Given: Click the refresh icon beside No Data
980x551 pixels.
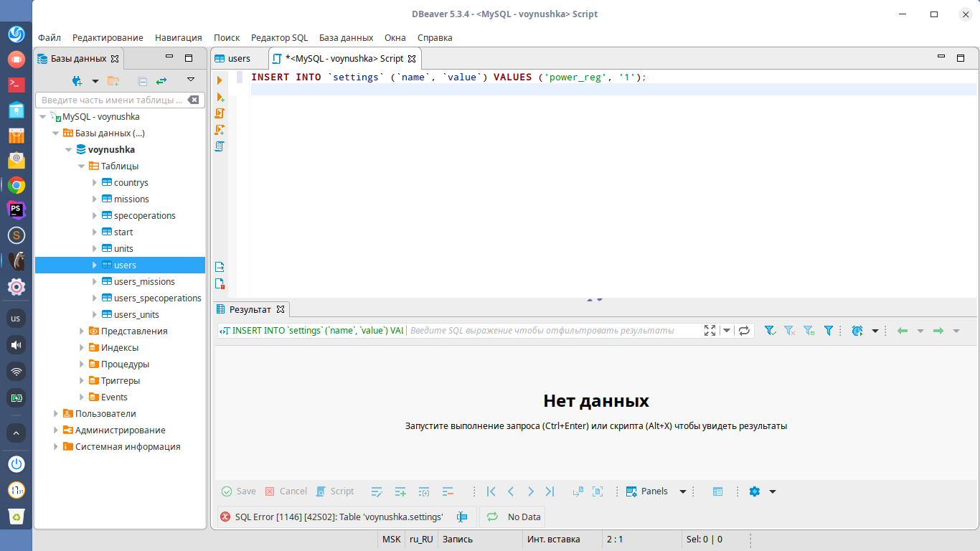Looking at the screenshot, I should [492, 517].
